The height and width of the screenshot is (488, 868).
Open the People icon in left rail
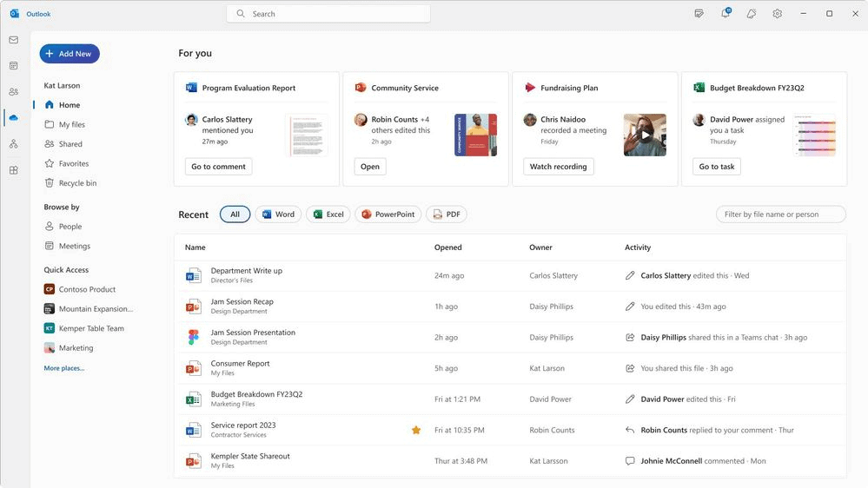click(14, 92)
